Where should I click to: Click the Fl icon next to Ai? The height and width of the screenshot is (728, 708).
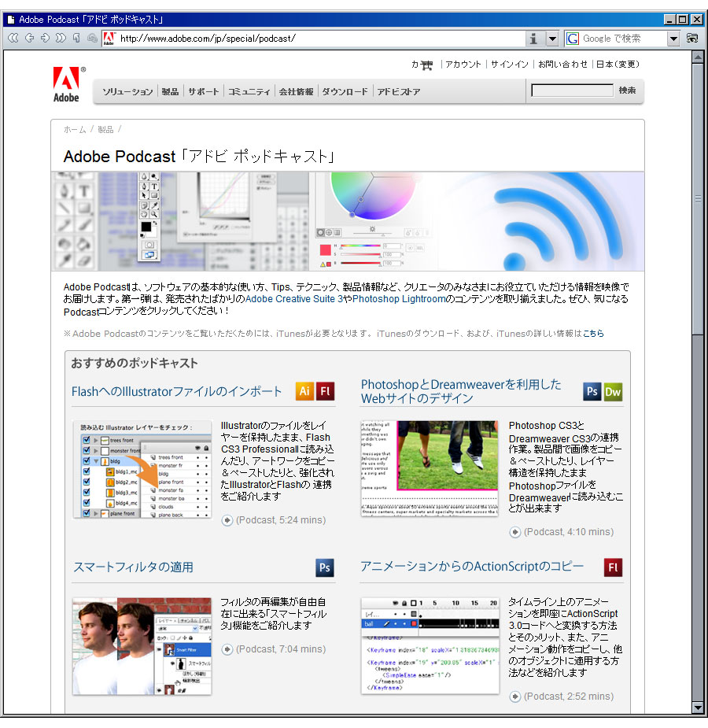pos(325,391)
